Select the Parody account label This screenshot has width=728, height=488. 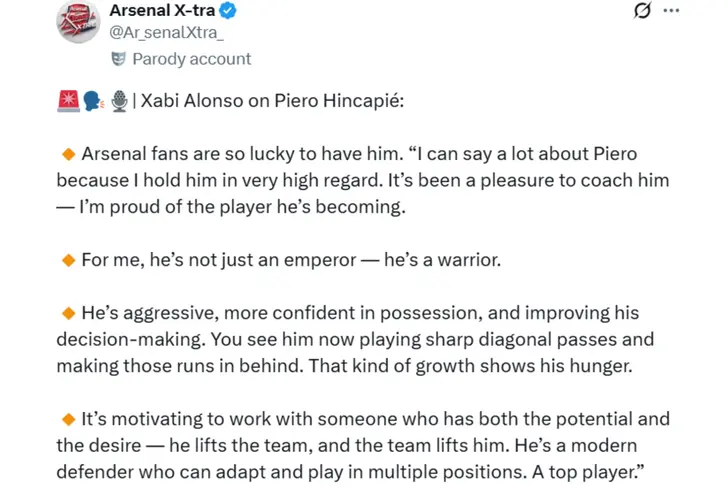pos(192,58)
